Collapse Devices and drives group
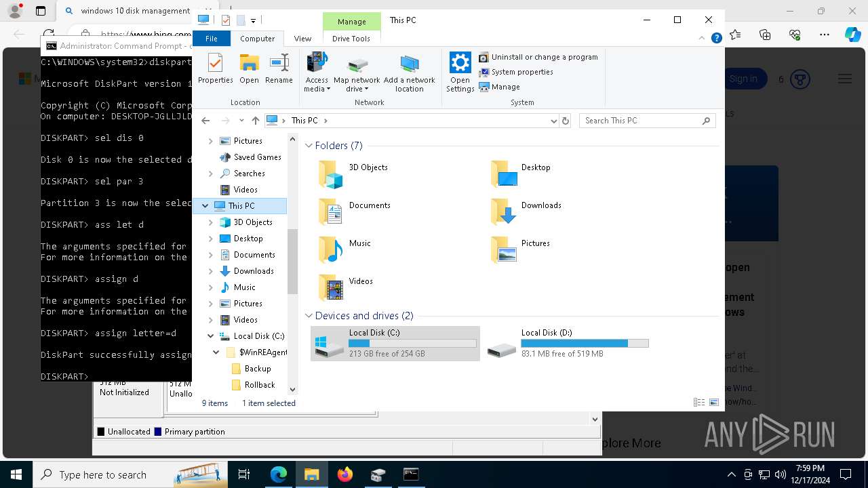868x488 pixels. (309, 316)
